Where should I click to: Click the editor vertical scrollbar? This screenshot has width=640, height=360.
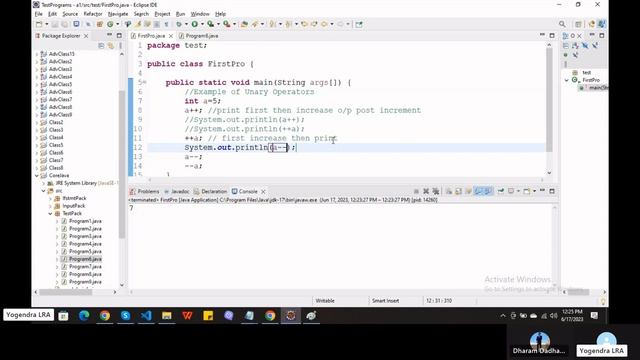pos(549,100)
